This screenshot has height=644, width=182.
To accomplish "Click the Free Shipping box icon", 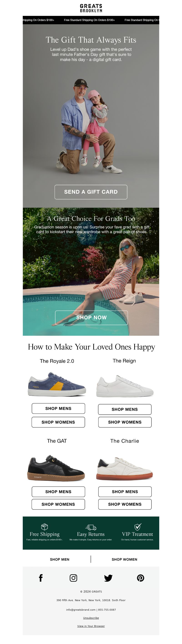I will pyautogui.click(x=44, y=527).
